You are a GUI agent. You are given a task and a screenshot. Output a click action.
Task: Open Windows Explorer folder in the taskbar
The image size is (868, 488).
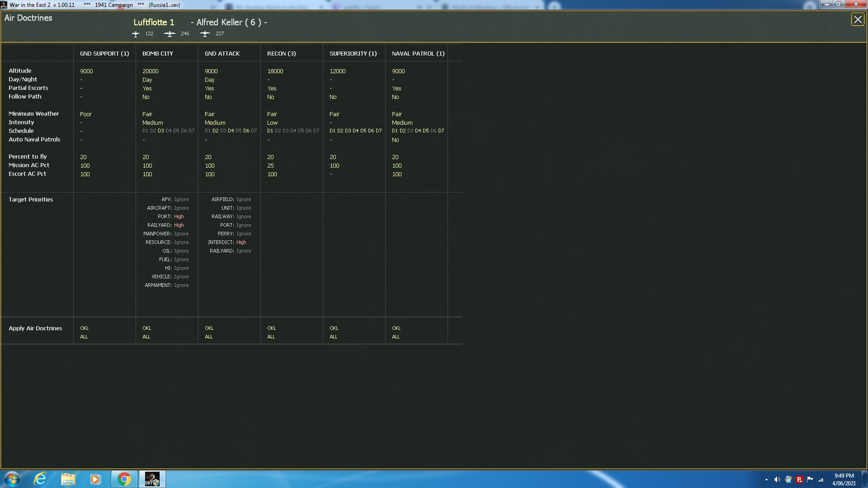(x=68, y=479)
